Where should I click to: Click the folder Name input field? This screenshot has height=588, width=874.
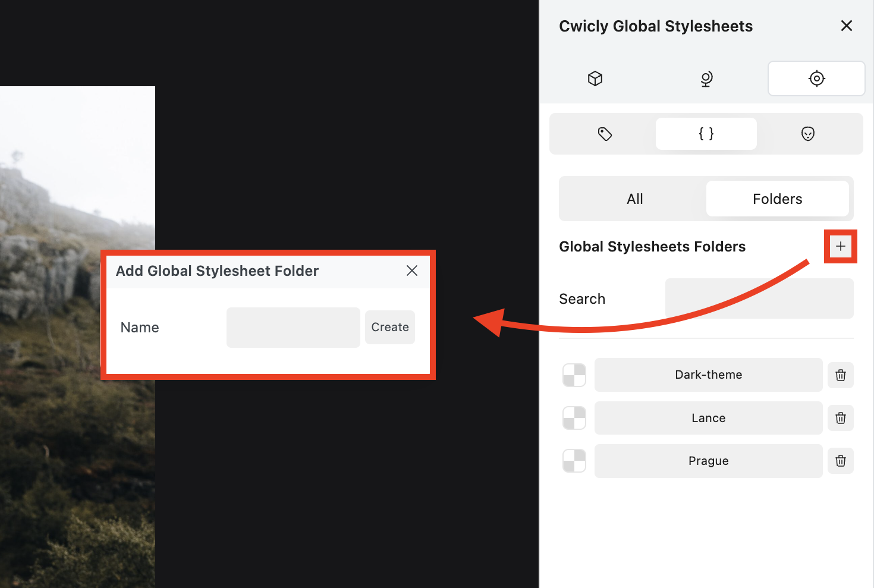click(x=293, y=328)
